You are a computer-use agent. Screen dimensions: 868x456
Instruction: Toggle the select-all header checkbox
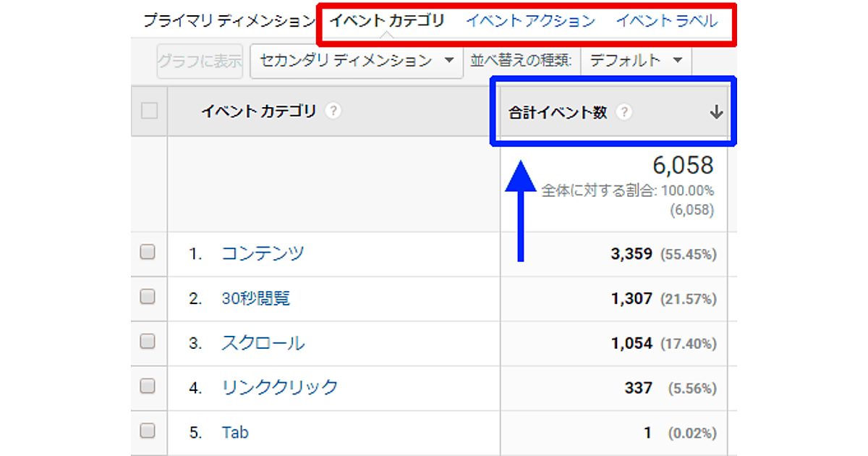point(149,111)
